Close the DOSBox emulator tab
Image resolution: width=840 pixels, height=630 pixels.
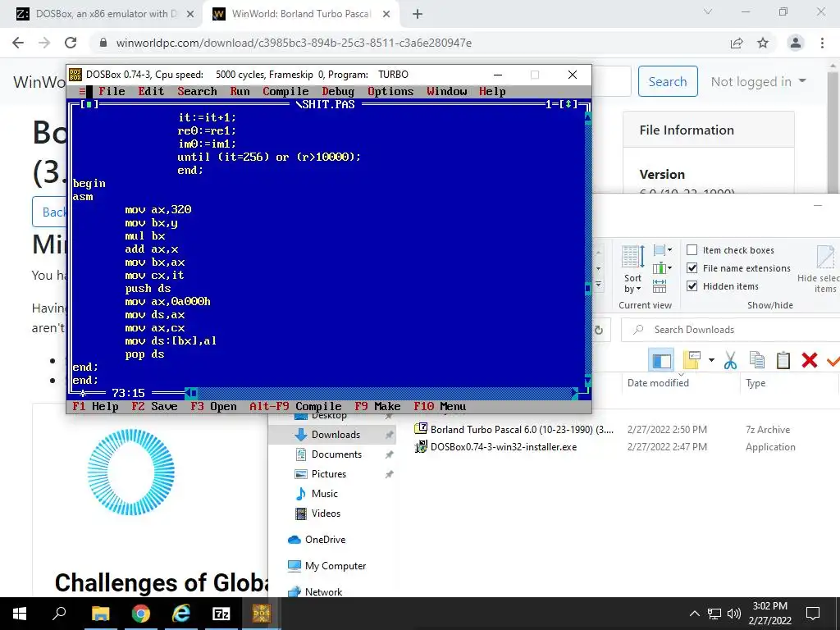click(x=190, y=15)
